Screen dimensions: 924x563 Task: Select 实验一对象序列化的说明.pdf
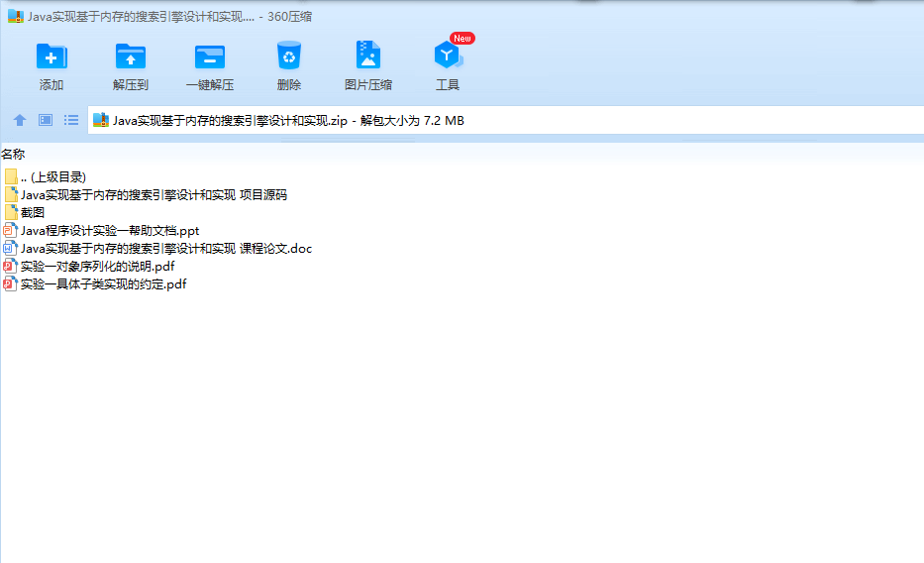(89, 267)
